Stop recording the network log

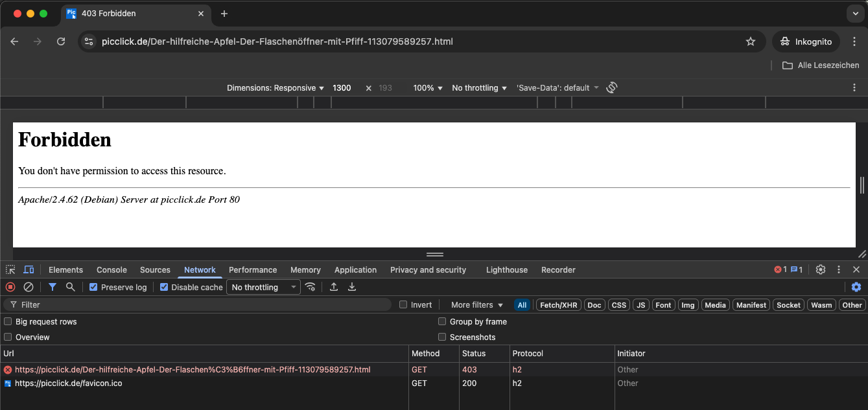point(10,286)
